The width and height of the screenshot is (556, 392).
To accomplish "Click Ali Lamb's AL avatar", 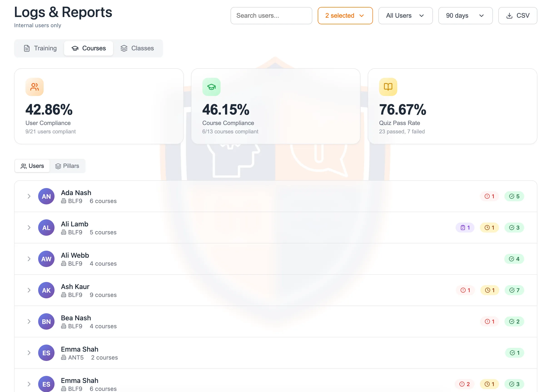I will 46,228.
